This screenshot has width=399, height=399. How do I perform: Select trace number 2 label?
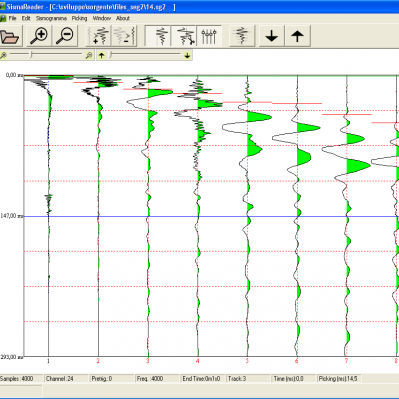(98, 361)
